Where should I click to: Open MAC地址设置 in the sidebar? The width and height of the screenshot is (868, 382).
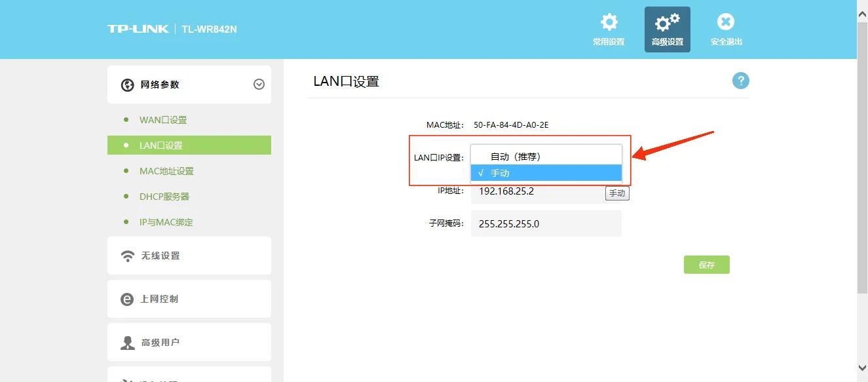tap(165, 170)
